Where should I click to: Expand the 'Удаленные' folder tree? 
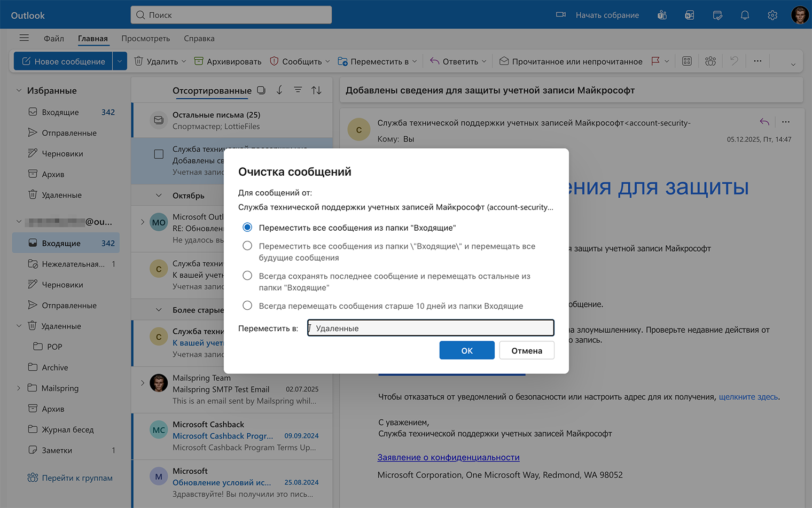(x=18, y=325)
